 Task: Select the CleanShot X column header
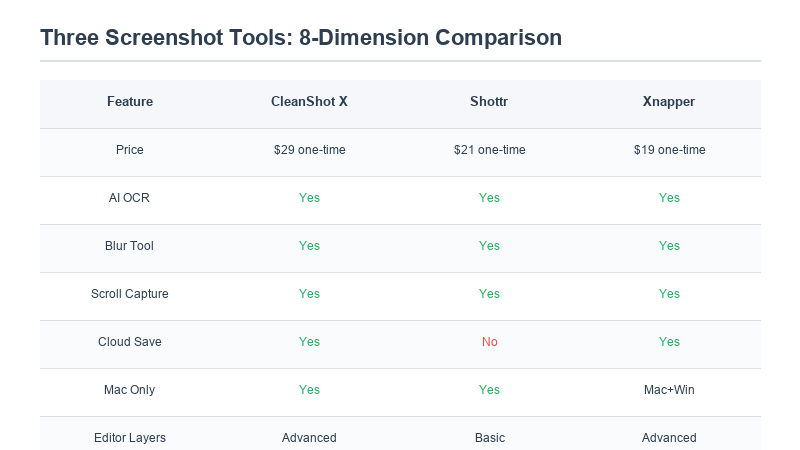pos(309,102)
